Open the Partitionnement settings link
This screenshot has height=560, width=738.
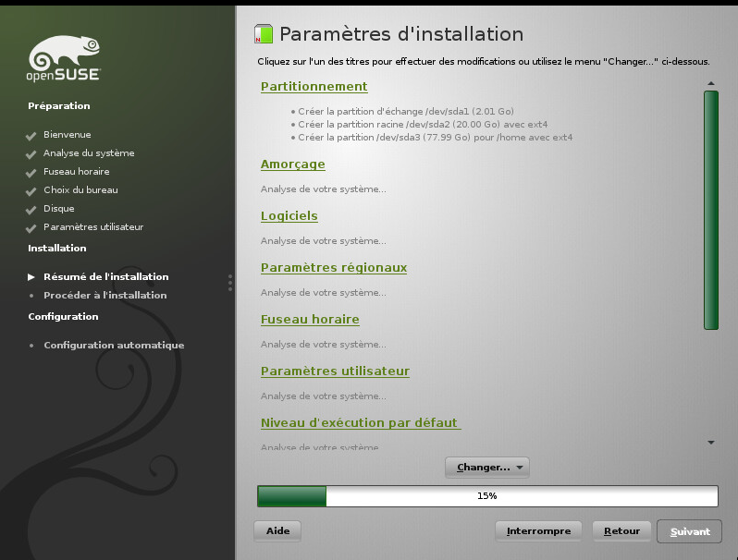[314, 87]
